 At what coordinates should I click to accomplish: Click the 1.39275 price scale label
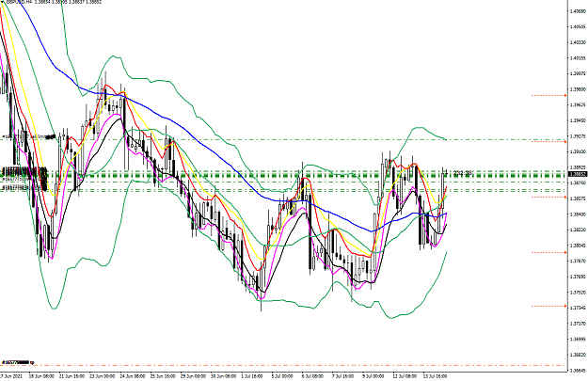coord(578,136)
